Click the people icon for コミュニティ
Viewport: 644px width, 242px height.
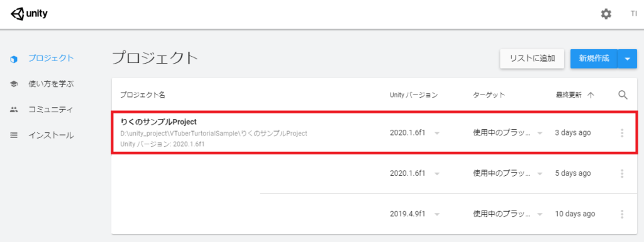(14, 110)
